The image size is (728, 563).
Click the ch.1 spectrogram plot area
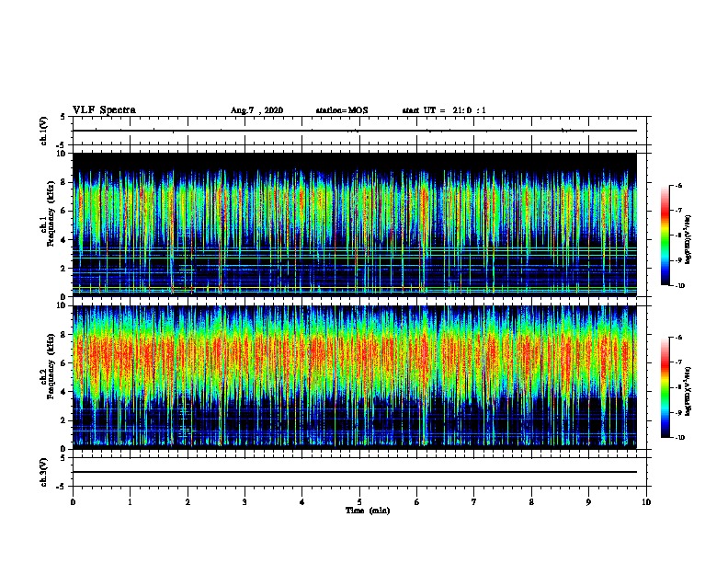pyautogui.click(x=355, y=224)
